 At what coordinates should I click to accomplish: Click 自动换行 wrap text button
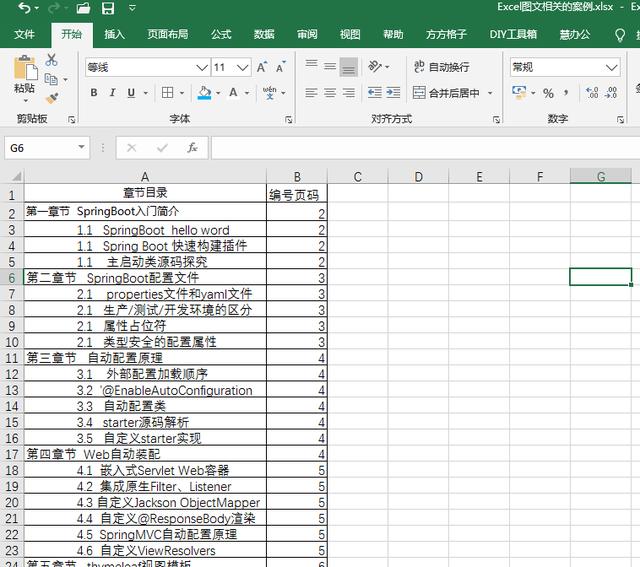[x=442, y=67]
